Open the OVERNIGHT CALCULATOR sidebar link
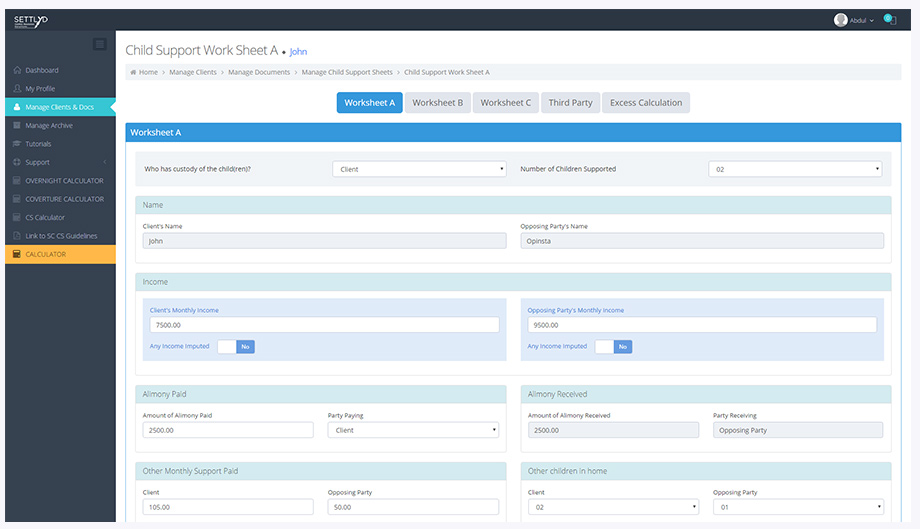Image resolution: width=920 pixels, height=529 pixels. pyautogui.click(x=64, y=181)
